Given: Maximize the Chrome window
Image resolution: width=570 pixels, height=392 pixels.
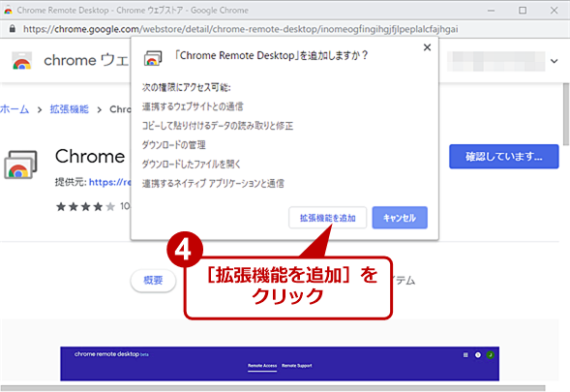Looking at the screenshot, I should [x=523, y=11].
